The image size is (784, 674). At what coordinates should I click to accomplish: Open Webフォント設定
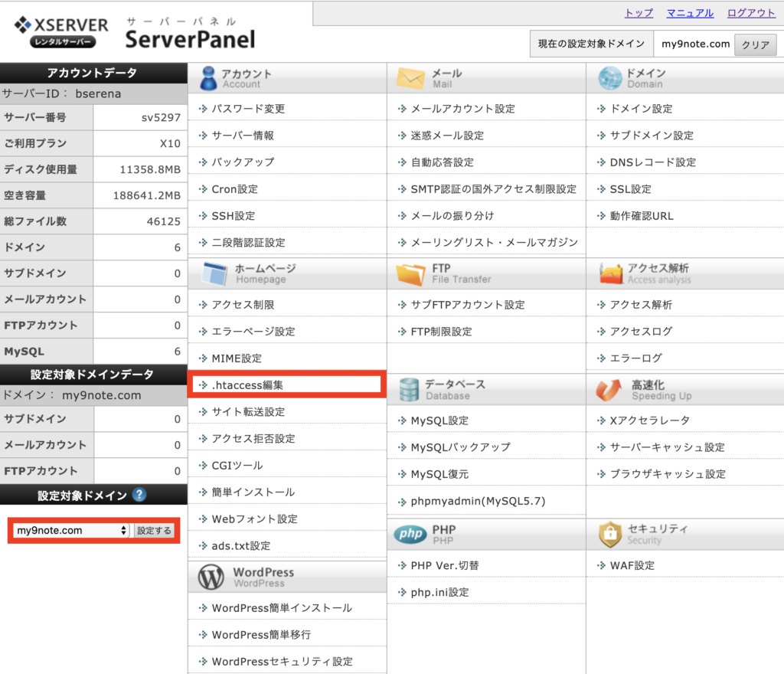(254, 519)
